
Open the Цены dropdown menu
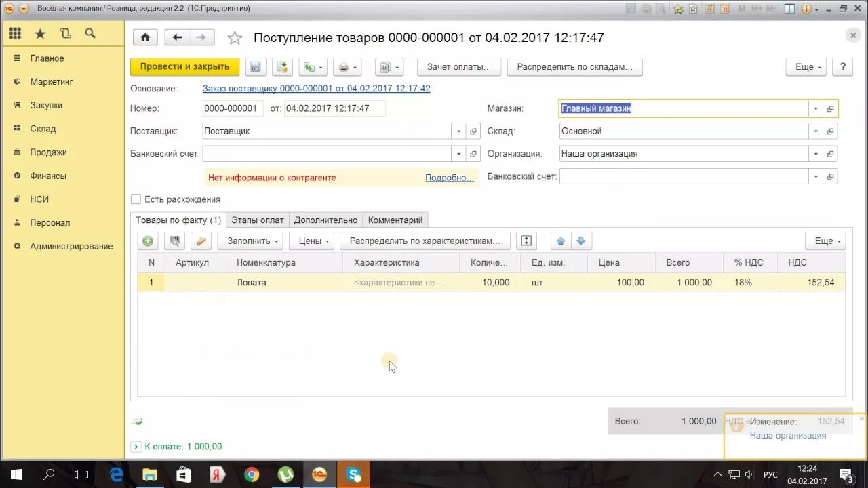coord(312,241)
